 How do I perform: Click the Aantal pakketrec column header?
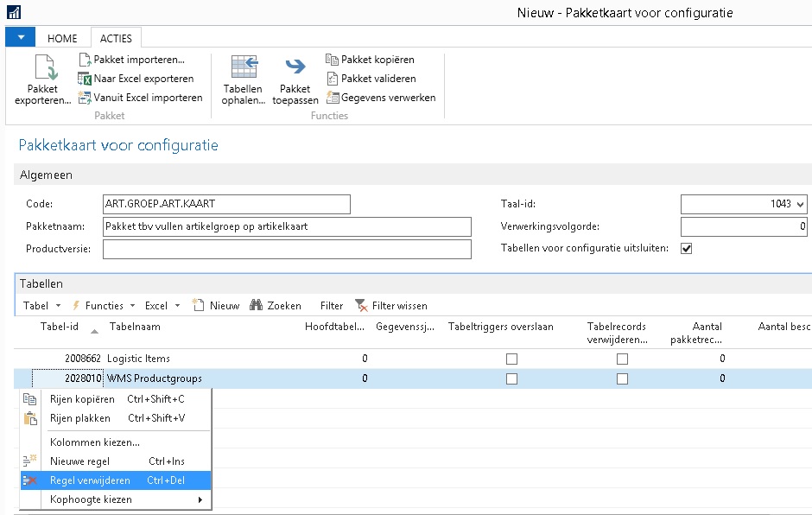click(696, 334)
